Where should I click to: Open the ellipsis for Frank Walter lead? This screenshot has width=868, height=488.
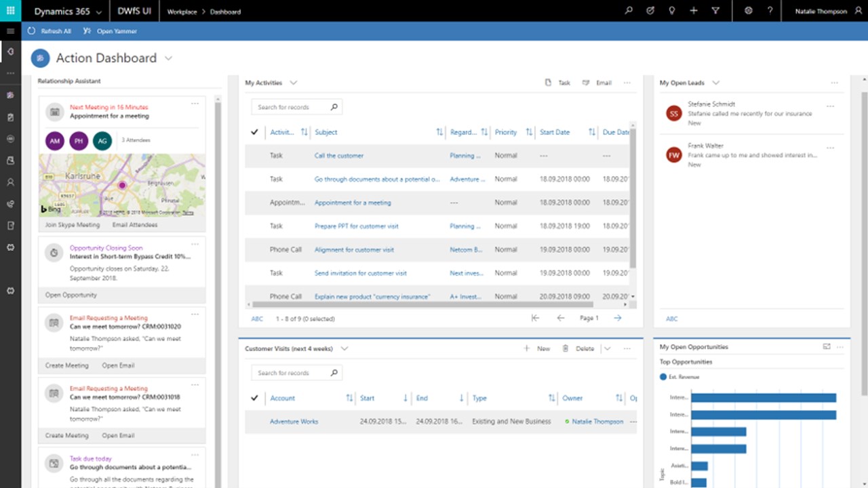pyautogui.click(x=831, y=148)
